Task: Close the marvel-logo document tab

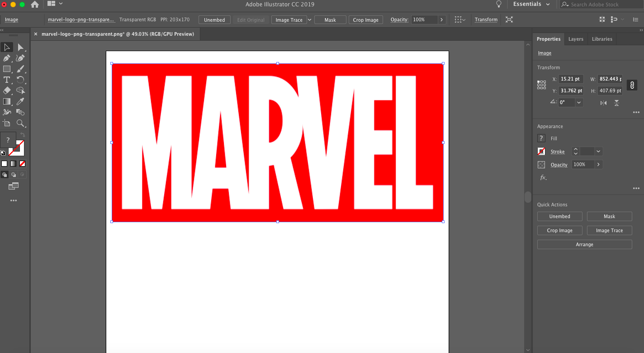Action: 36,34
